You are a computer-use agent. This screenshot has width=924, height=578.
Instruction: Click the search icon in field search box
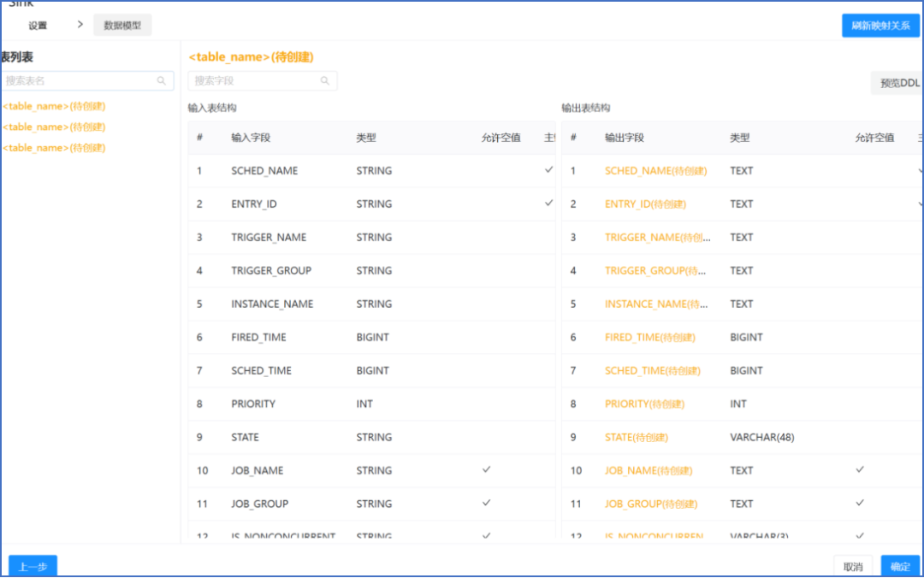click(325, 80)
